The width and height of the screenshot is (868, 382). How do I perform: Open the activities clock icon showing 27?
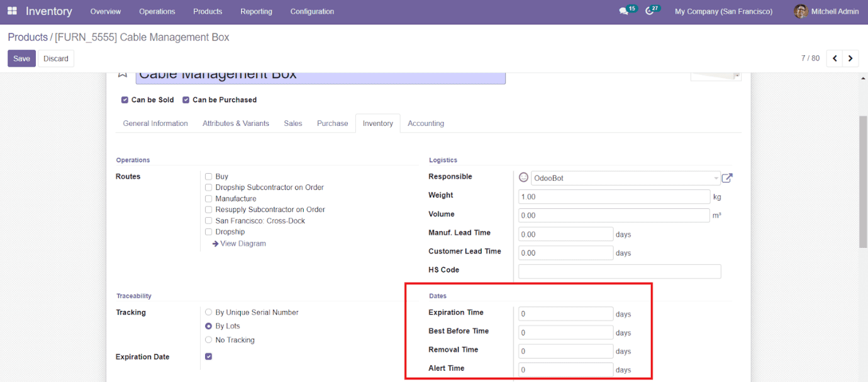[652, 9]
